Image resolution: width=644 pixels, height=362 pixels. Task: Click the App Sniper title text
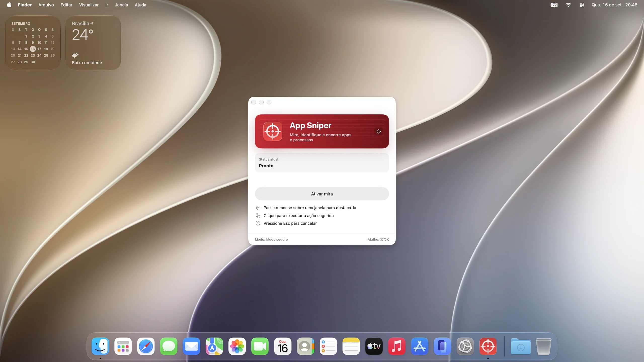pyautogui.click(x=310, y=125)
